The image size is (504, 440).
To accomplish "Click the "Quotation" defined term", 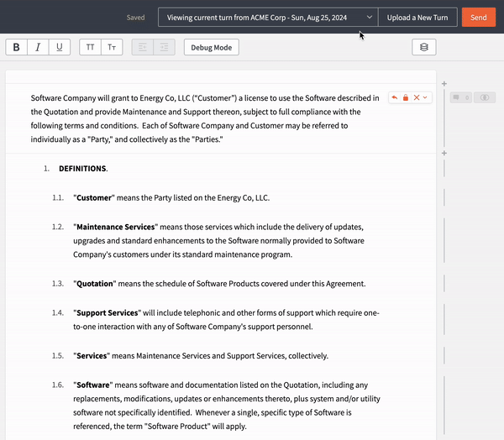I will coord(95,284).
